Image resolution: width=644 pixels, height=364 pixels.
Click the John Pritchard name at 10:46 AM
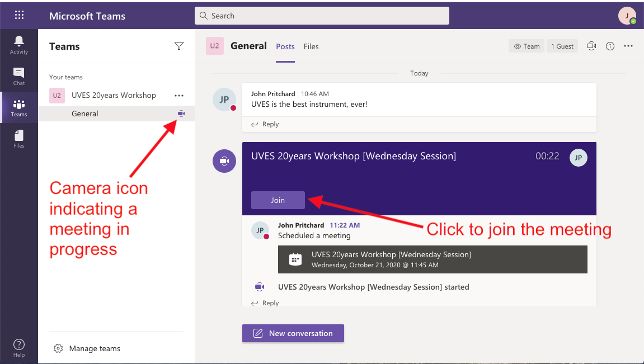pos(273,94)
